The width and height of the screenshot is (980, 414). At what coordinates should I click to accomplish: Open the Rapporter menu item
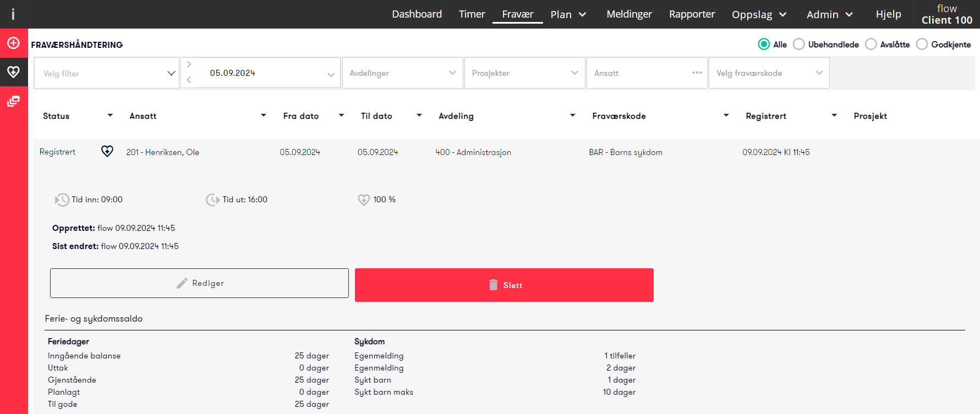pyautogui.click(x=692, y=14)
